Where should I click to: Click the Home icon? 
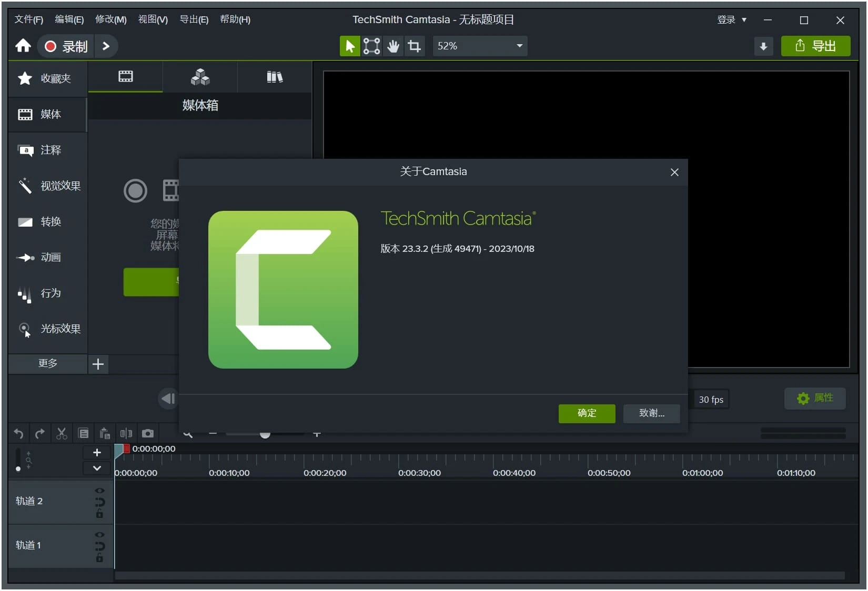pyautogui.click(x=23, y=46)
